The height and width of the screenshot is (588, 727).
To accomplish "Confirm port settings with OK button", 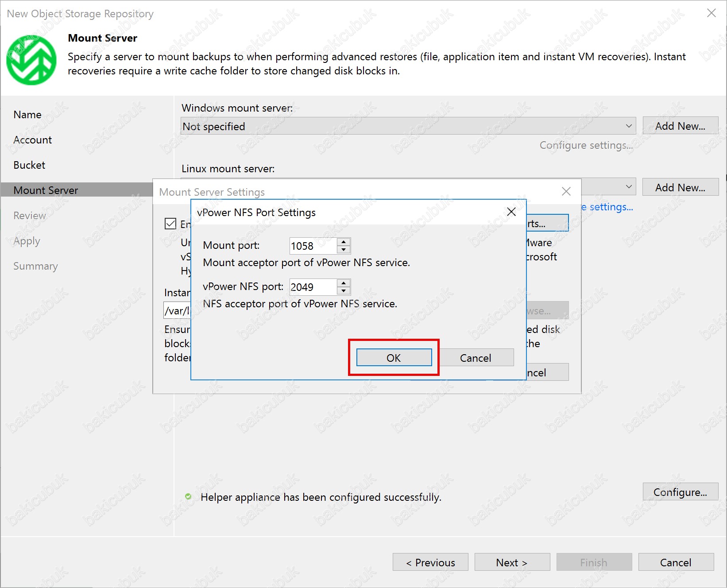I will (x=394, y=358).
